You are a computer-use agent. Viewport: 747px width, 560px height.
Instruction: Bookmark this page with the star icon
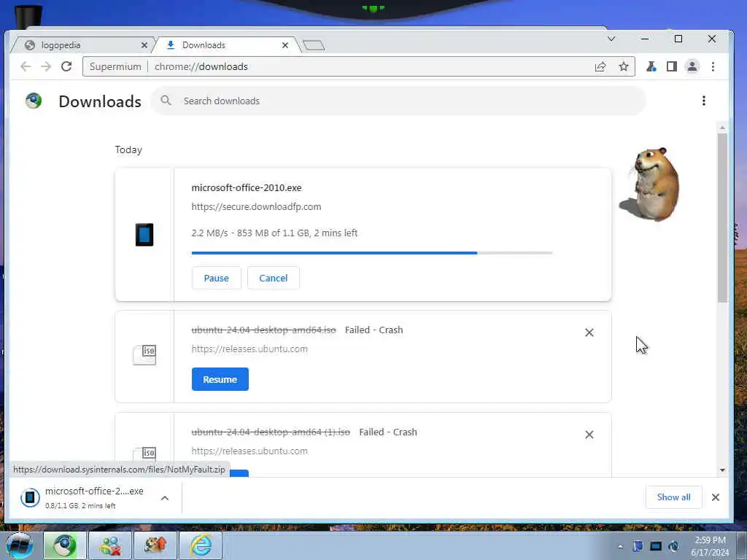tap(624, 66)
